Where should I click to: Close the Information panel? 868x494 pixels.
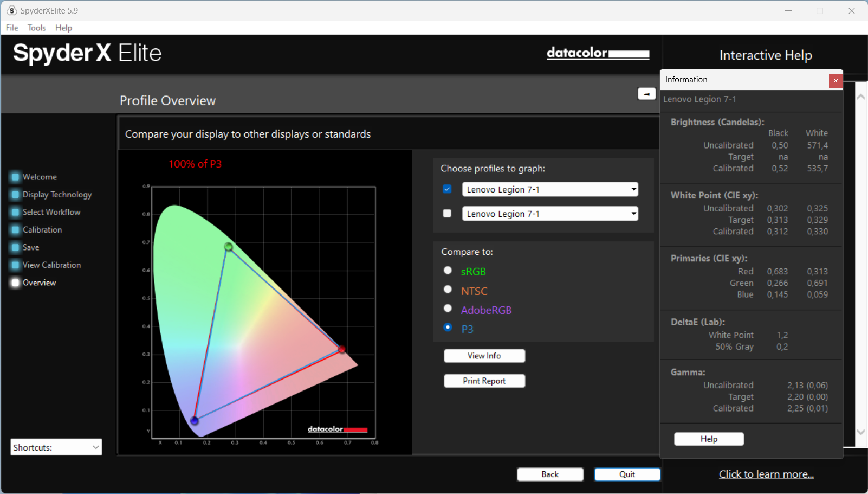pyautogui.click(x=835, y=81)
